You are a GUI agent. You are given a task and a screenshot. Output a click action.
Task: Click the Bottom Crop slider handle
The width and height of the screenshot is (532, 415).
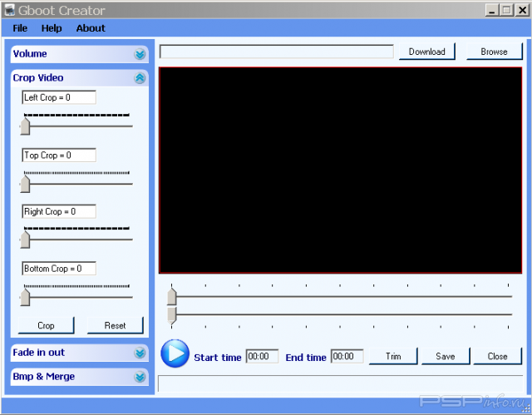[25, 296]
